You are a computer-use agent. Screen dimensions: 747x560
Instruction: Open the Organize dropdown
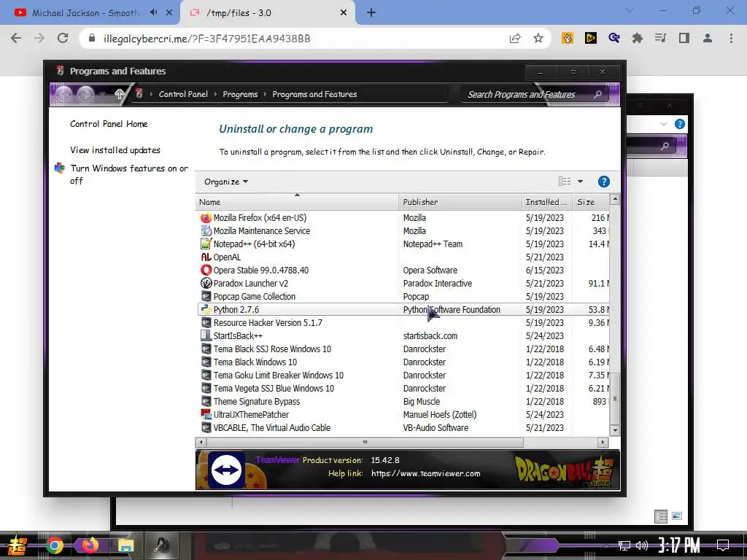226,182
